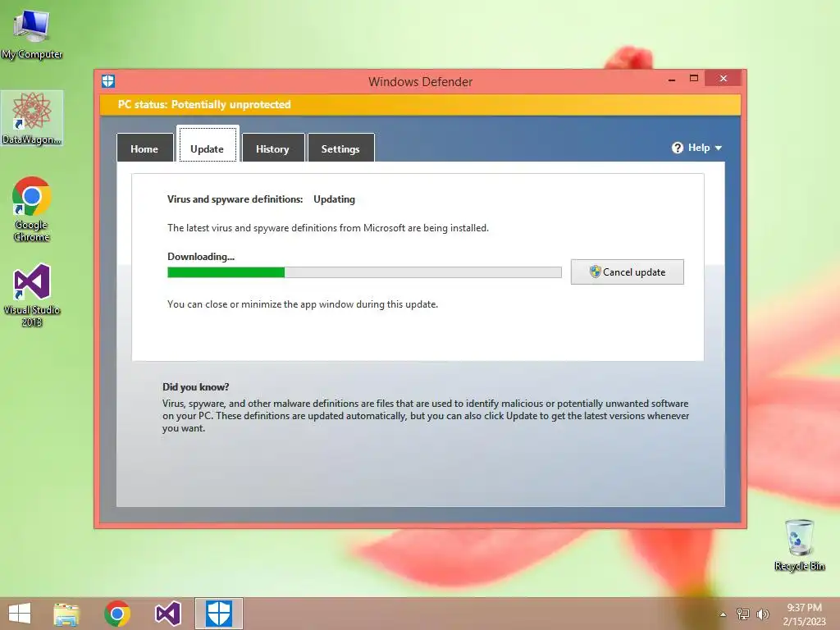Open the network tray icon
This screenshot has width=840, height=630.
(743, 614)
